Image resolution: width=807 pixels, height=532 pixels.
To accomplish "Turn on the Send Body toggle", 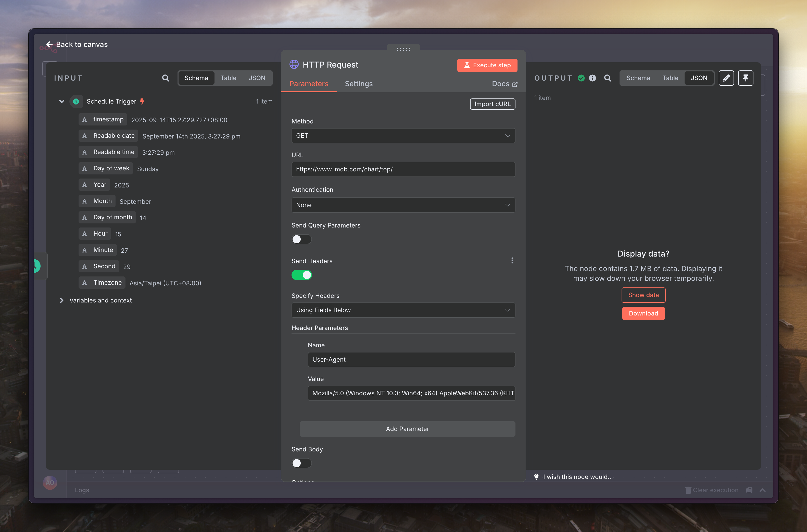I will pos(301,463).
